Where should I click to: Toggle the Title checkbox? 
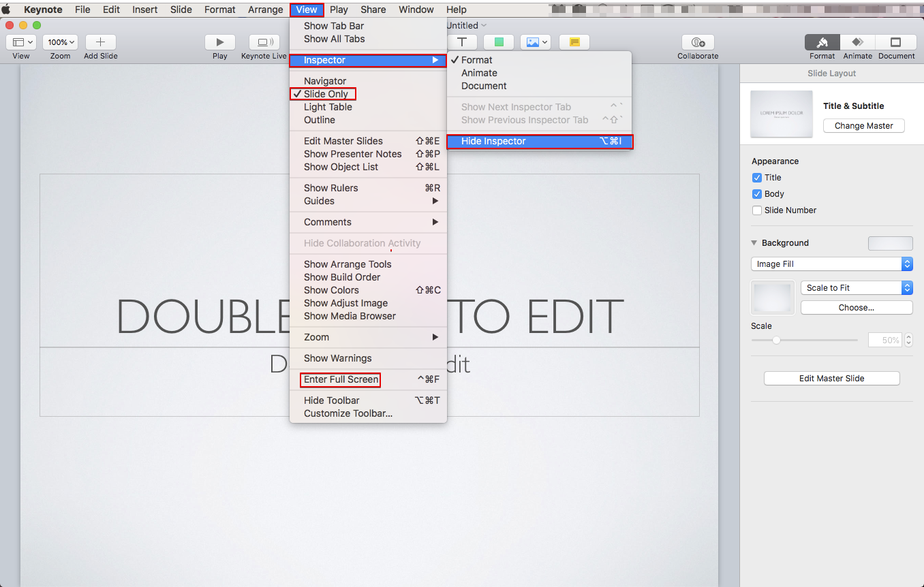tap(757, 178)
